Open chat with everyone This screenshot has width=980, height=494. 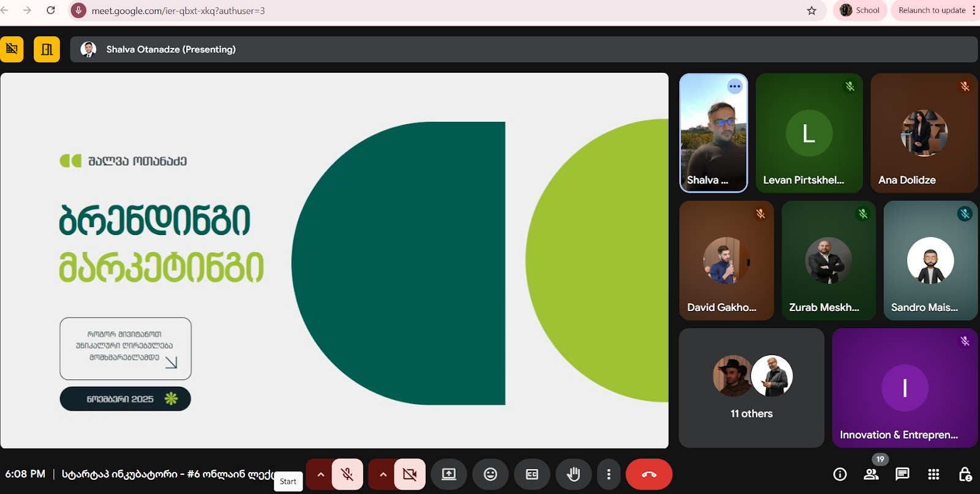point(902,474)
